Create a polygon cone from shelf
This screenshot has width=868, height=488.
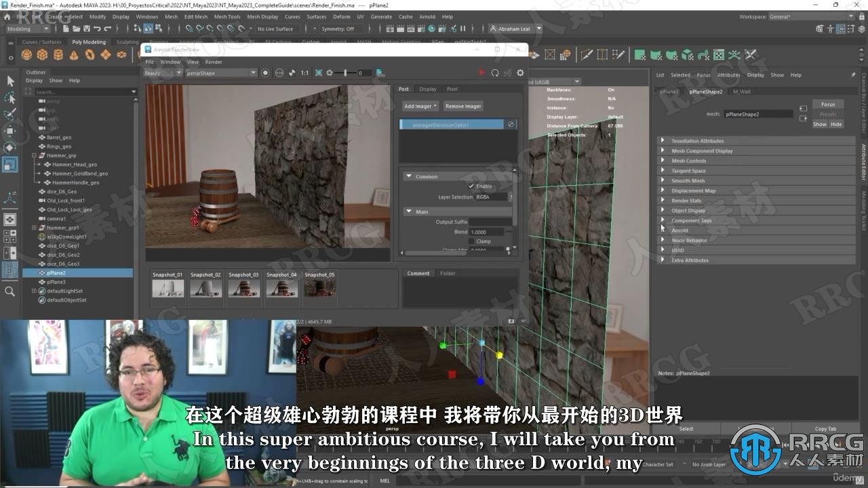73,55
